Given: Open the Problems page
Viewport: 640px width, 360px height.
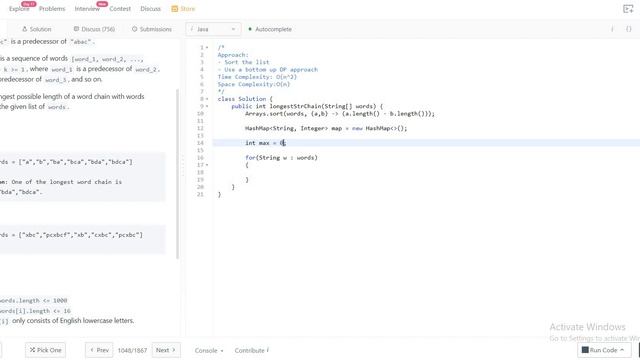Looking at the screenshot, I should [x=52, y=9].
